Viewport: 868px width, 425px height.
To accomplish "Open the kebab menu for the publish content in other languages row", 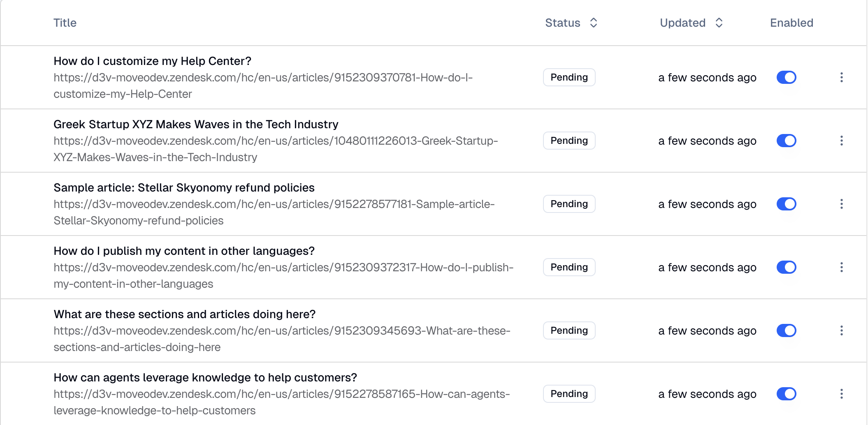I will pyautogui.click(x=841, y=267).
